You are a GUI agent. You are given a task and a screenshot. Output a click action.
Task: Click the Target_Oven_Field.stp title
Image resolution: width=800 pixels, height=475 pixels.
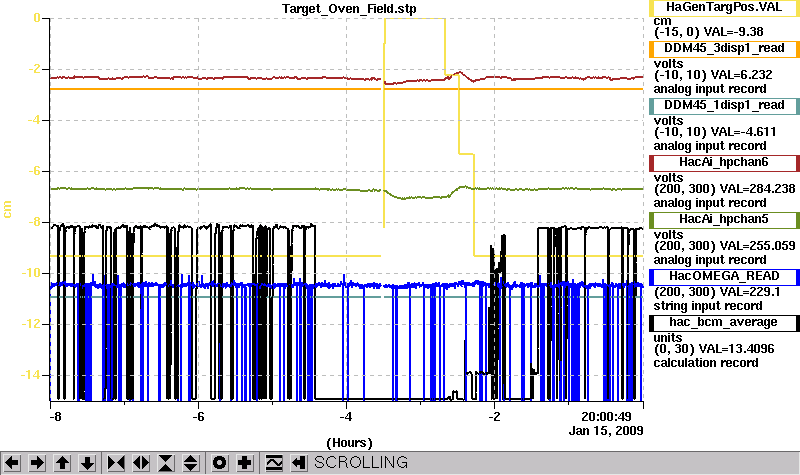349,9
